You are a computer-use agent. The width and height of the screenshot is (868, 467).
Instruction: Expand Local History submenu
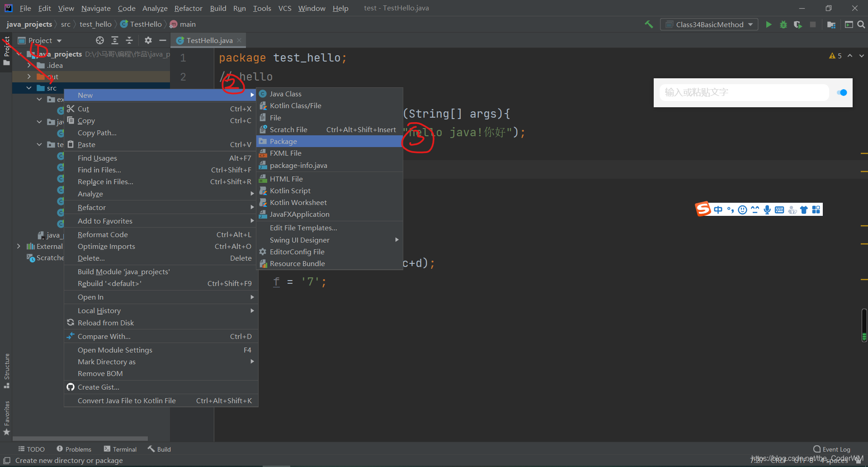click(161, 310)
